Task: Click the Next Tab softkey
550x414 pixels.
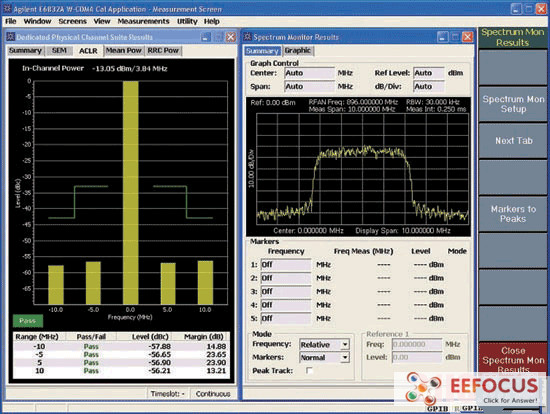Action: [x=513, y=141]
